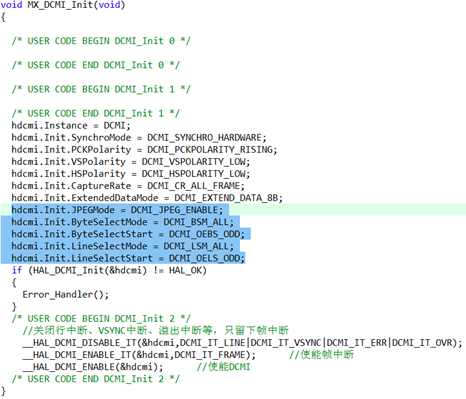
Task: Click the DCMI_CR_ALL_FRAME value
Action: click(194, 186)
